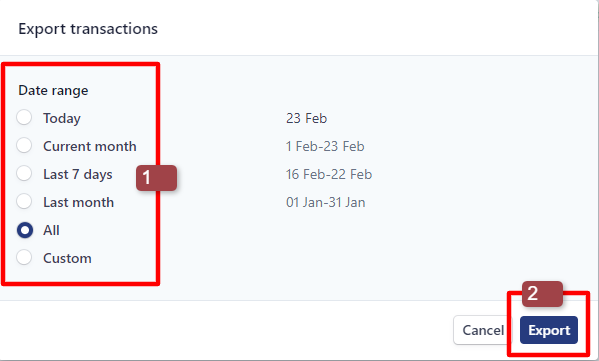The height and width of the screenshot is (361, 599).
Task: Click the 'Custom' option label text
Action: click(x=67, y=258)
